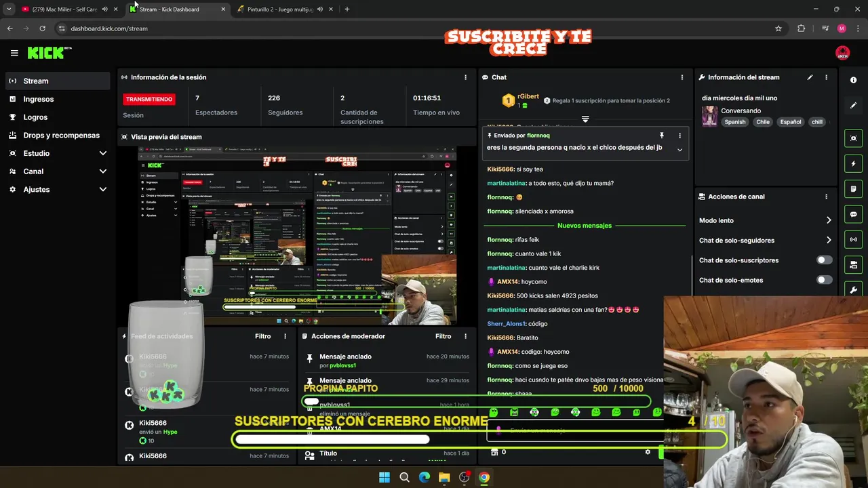Screen dimensions: 868x488
Task: Open the browser tab search dropdown
Action: pyautogui.click(x=9, y=9)
